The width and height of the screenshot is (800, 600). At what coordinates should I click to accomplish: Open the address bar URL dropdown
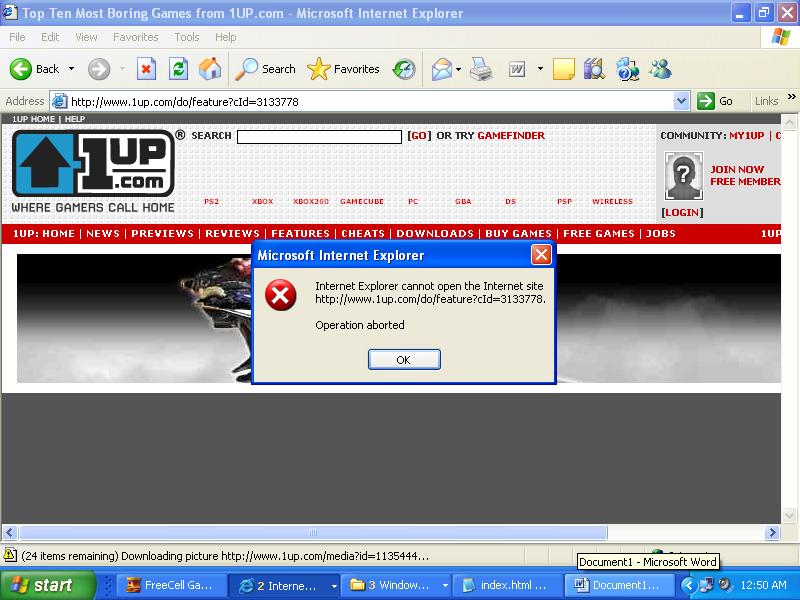point(682,101)
